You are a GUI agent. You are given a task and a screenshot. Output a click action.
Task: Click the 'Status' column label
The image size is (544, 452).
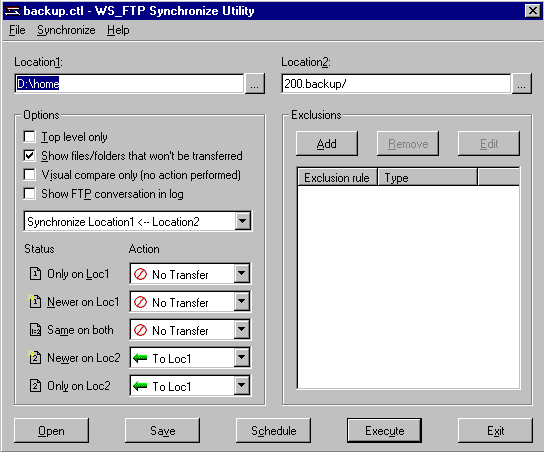pos(39,249)
